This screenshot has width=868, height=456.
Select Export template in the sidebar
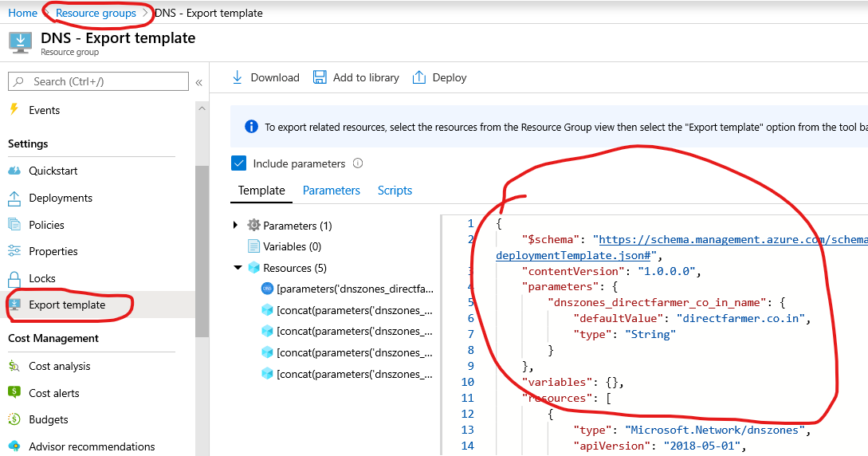pos(97,305)
